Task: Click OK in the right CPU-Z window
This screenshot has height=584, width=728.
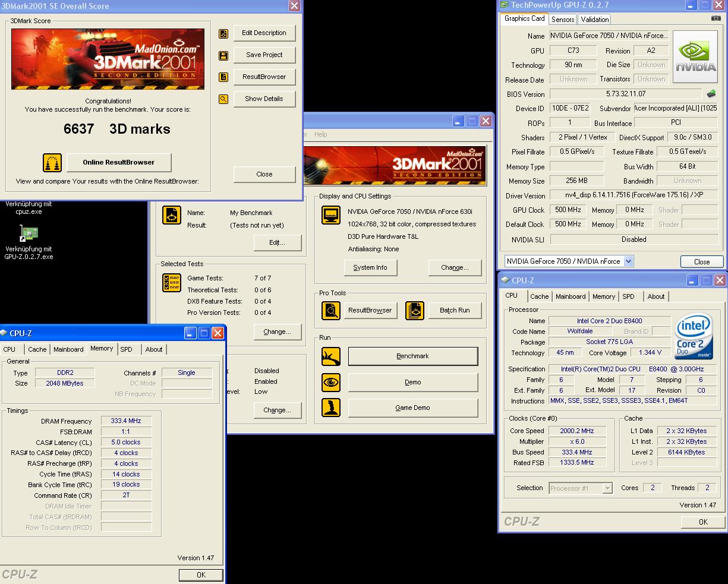Action: point(703,522)
